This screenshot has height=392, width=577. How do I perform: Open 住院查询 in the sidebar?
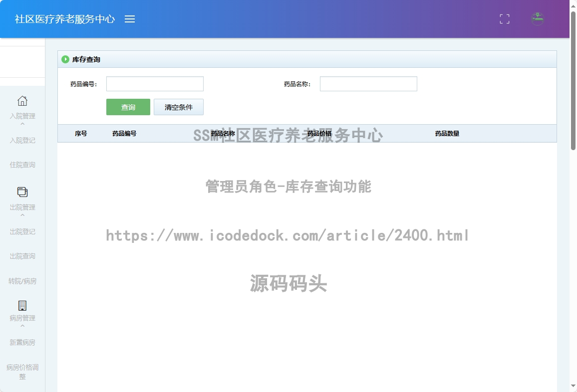tap(22, 165)
